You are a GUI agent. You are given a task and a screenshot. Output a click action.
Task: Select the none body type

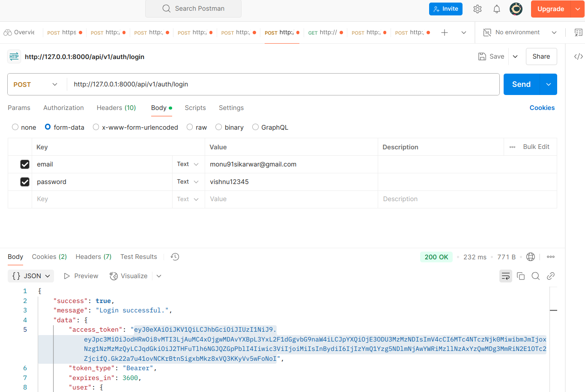click(15, 127)
